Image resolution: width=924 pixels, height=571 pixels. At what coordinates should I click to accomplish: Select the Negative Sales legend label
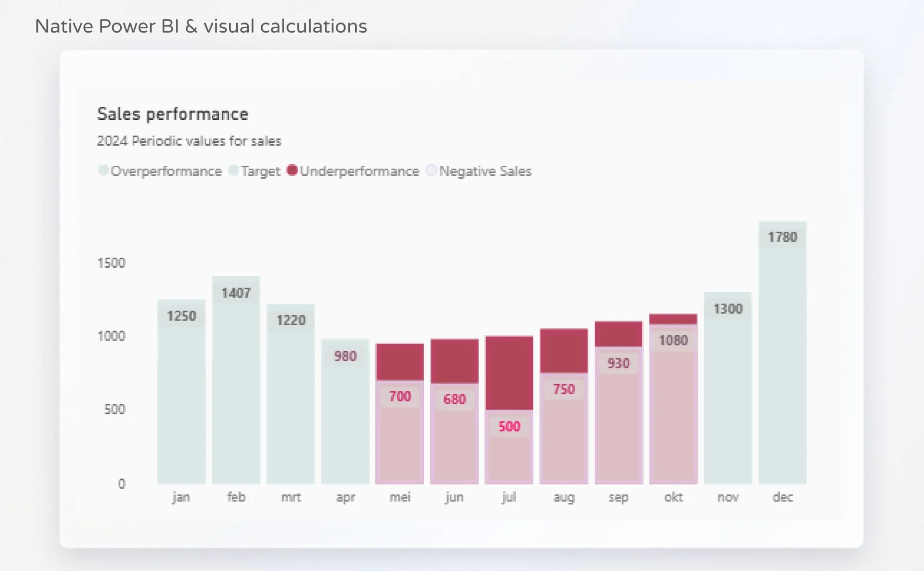485,171
